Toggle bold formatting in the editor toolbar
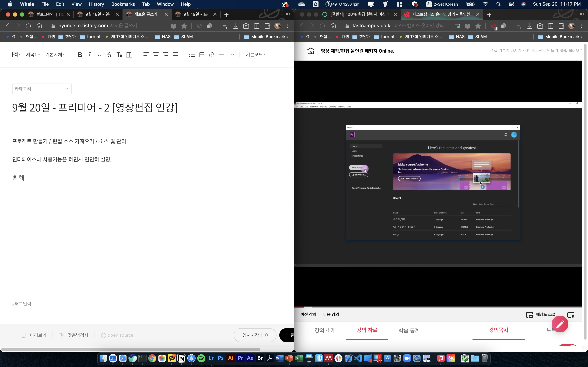 80,55
